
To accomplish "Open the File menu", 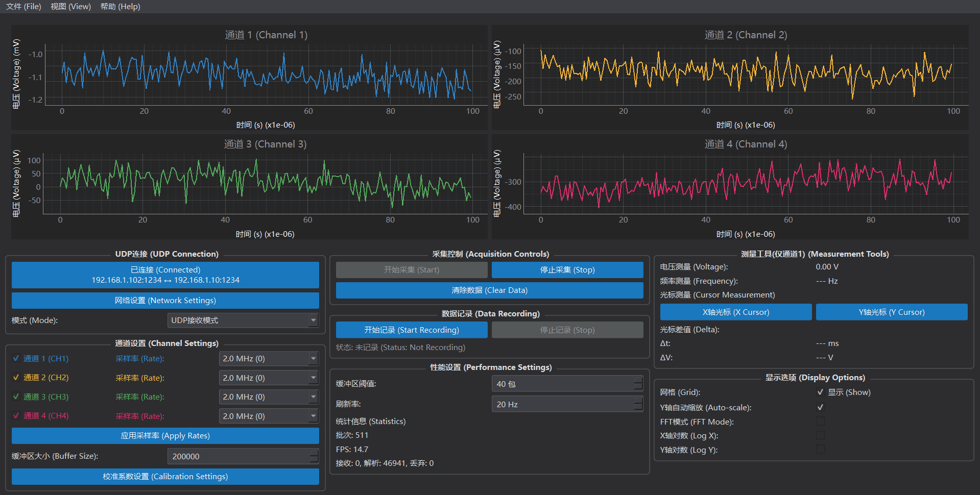I will coord(23,7).
